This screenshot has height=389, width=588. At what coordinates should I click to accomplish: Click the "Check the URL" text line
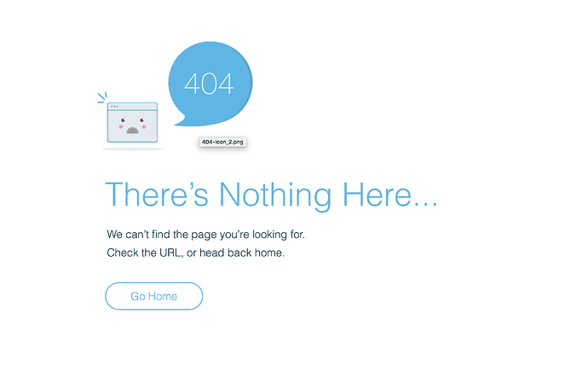click(195, 253)
